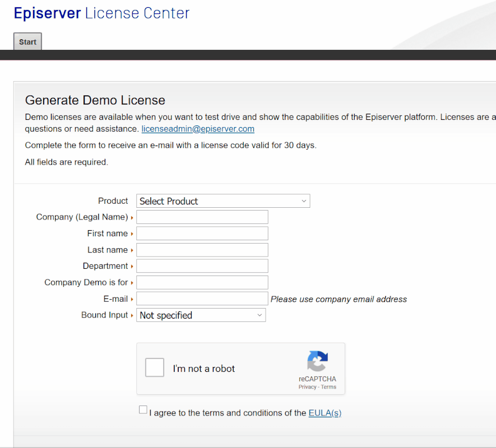This screenshot has width=496, height=448.
Task: Click the 'All fields are required.' text
Action: coord(67,162)
